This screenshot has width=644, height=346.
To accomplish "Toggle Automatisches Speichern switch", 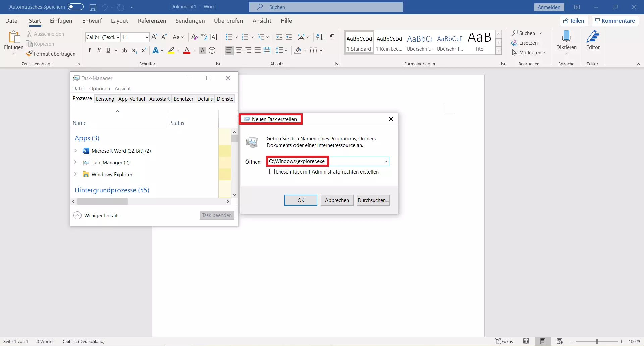I will click(x=75, y=7).
